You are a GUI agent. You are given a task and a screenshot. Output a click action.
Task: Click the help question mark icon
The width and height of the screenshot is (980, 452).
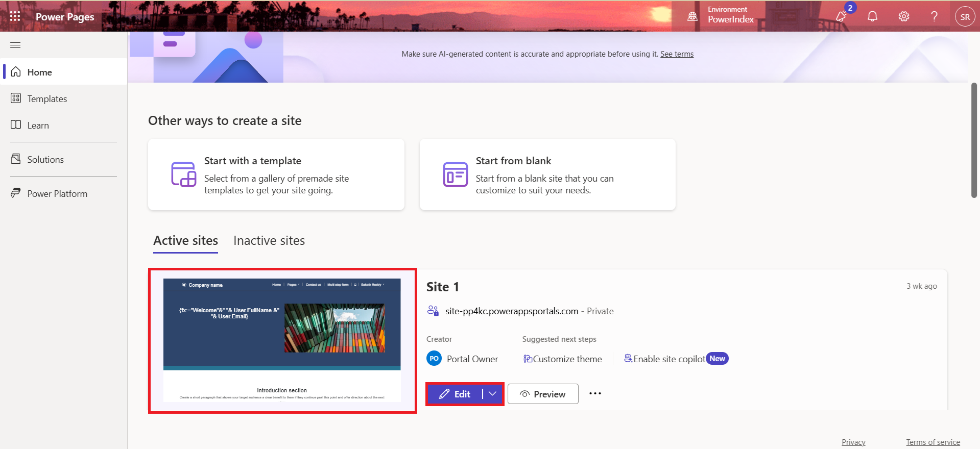point(934,16)
